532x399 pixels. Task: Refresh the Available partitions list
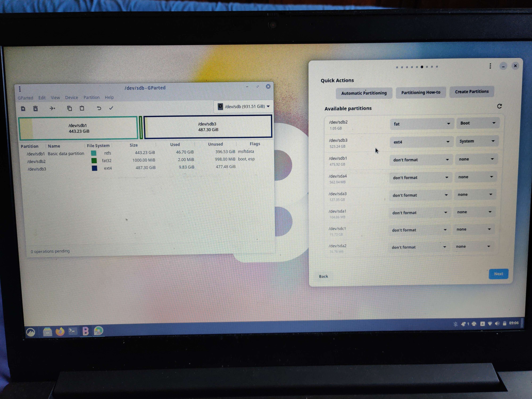pos(499,106)
